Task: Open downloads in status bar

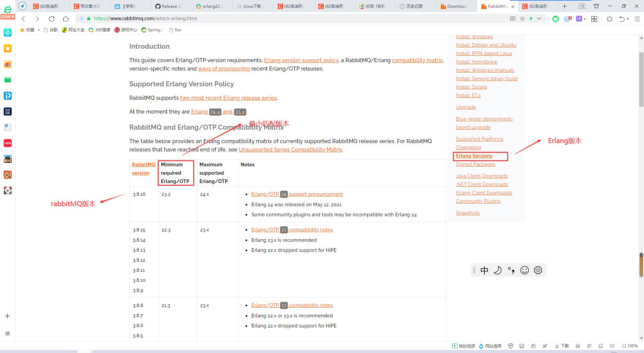Action: 562,346
